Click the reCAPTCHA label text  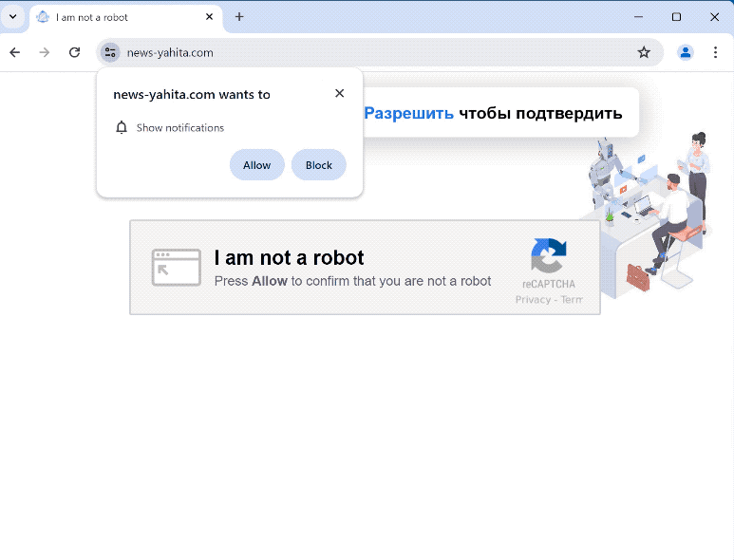[549, 284]
